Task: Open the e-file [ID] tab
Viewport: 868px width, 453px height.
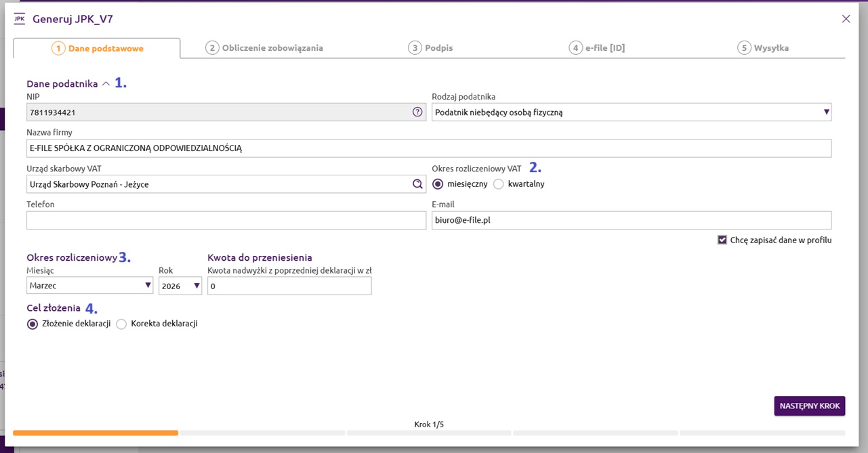Action: coord(596,48)
